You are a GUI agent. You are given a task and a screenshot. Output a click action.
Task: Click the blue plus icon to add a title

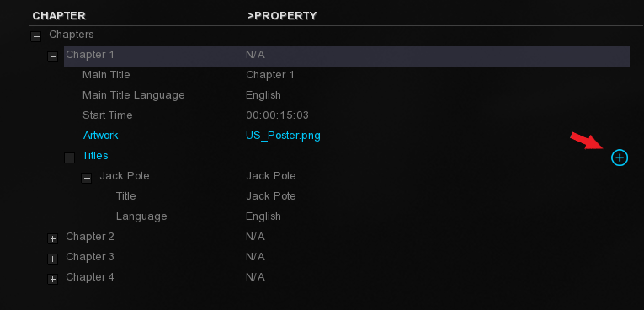620,158
